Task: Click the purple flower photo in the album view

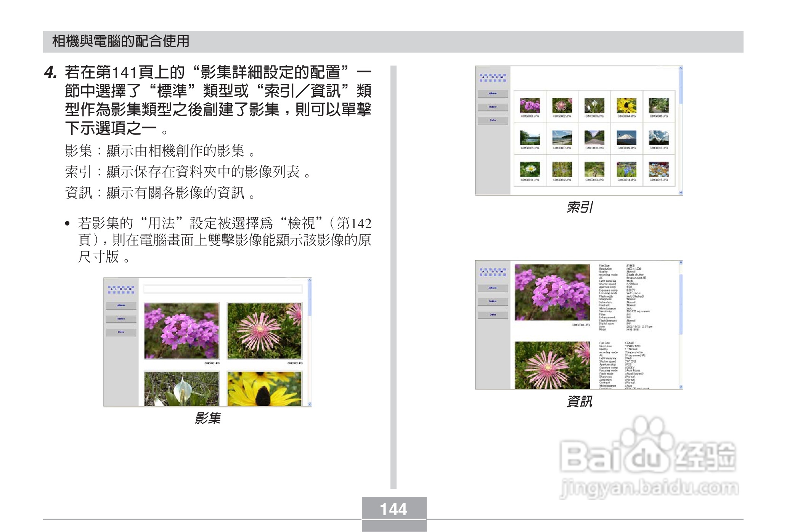Action: click(x=181, y=330)
